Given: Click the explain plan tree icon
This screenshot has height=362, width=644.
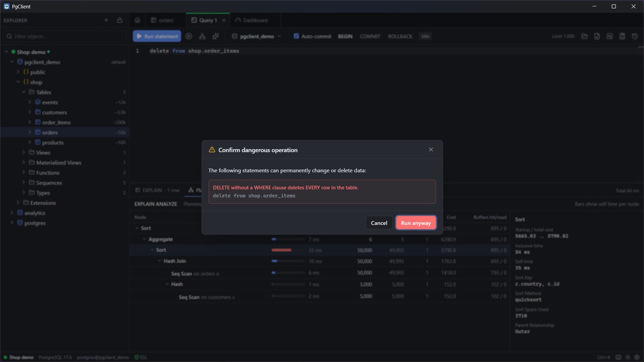Looking at the screenshot, I should pyautogui.click(x=202, y=36).
